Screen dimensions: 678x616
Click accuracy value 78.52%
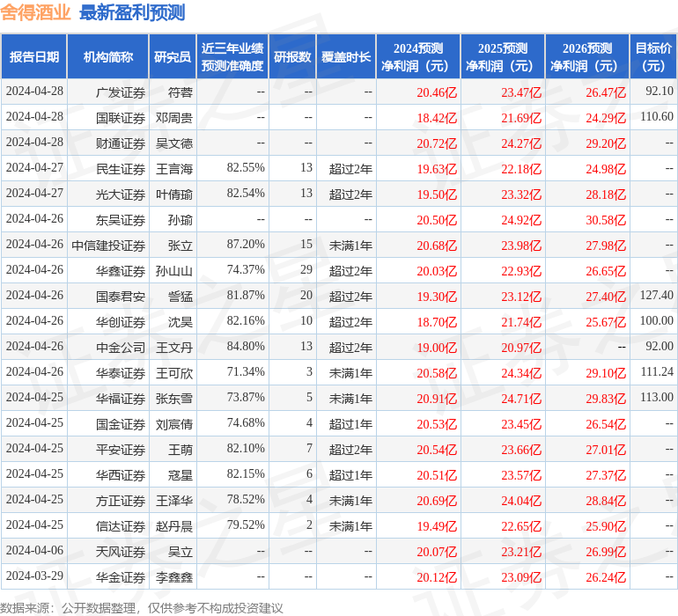[246, 499]
